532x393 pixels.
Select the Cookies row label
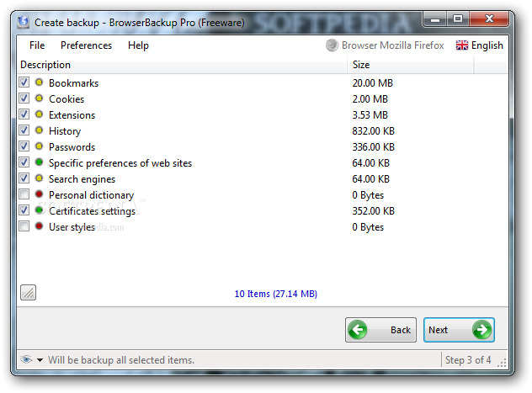pyautogui.click(x=66, y=99)
